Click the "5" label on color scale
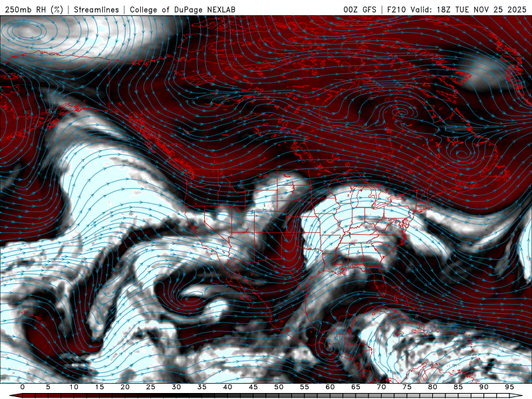The image size is (532, 399). (x=48, y=387)
